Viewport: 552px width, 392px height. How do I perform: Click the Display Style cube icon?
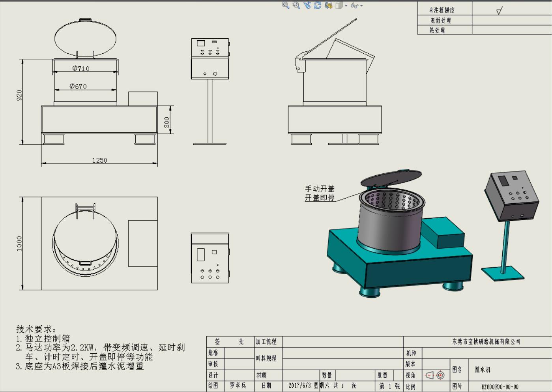pos(339,6)
